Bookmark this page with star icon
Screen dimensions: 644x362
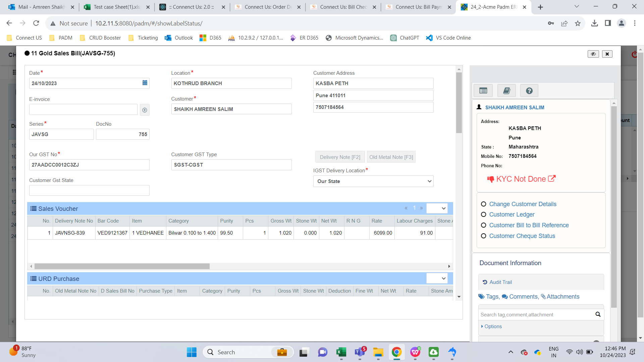click(578, 23)
